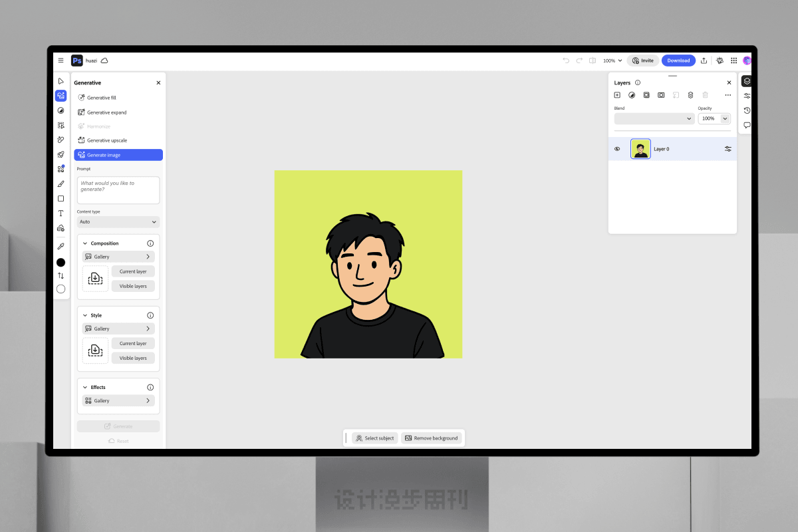Select the Type tool
This screenshot has height=532, width=798.
(61, 213)
